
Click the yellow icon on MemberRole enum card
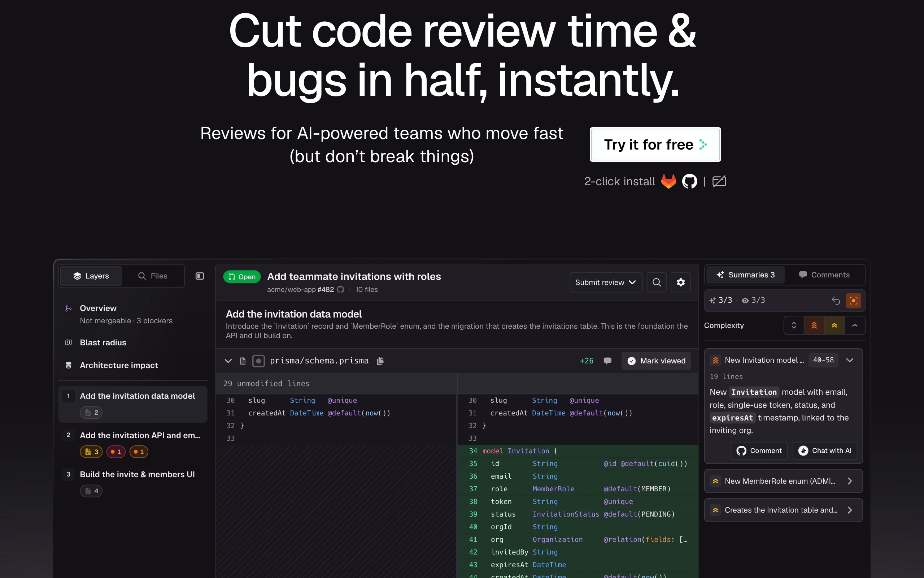[715, 481]
